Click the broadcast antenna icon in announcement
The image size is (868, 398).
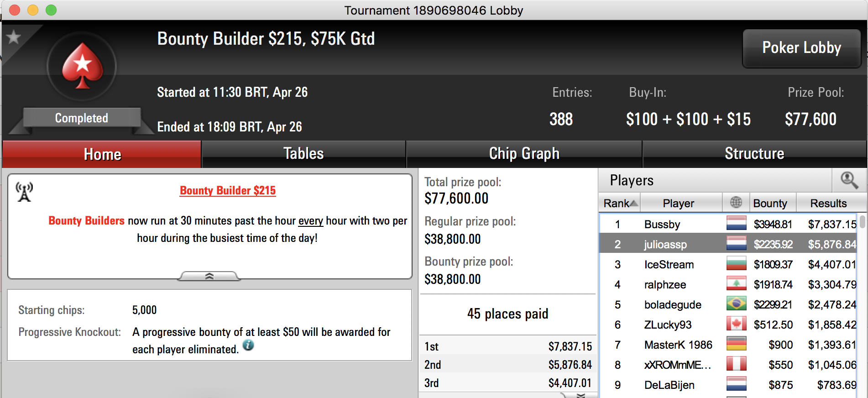click(24, 192)
